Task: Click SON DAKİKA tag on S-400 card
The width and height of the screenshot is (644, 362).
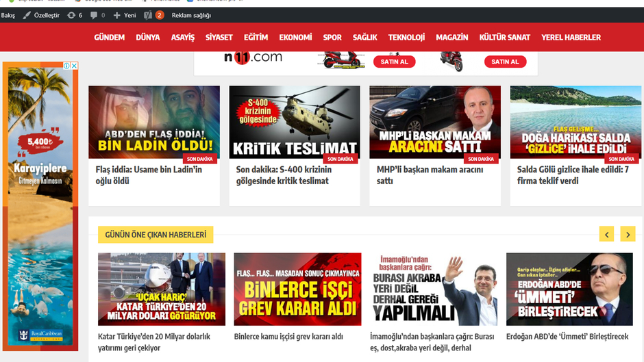Action: 340,159
